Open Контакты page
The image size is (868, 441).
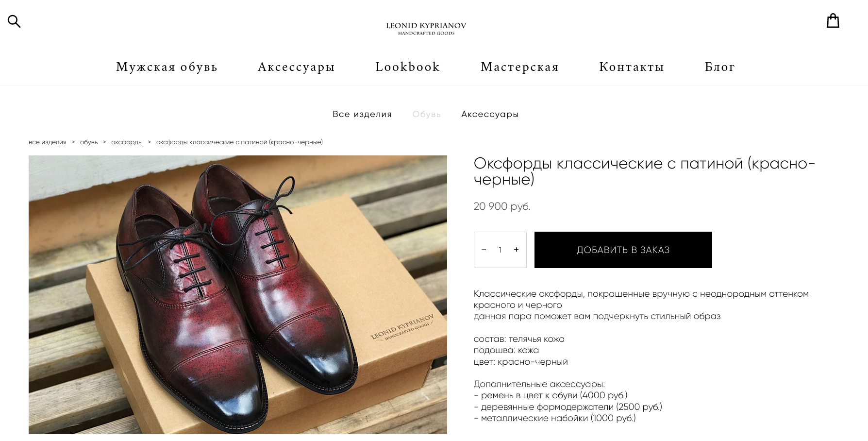(632, 67)
